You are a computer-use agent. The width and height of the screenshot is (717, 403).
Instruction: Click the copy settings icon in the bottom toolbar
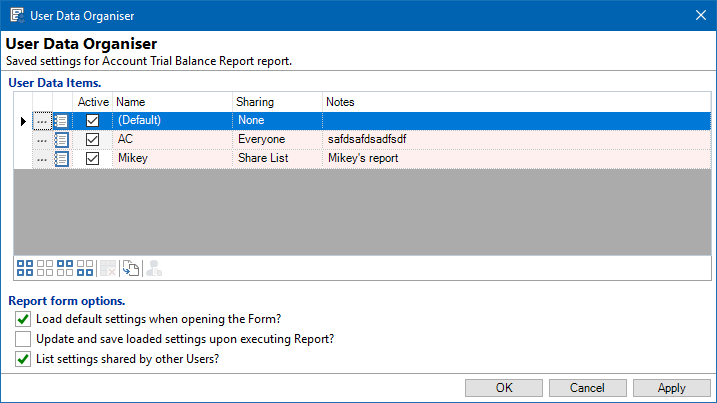pos(130,267)
